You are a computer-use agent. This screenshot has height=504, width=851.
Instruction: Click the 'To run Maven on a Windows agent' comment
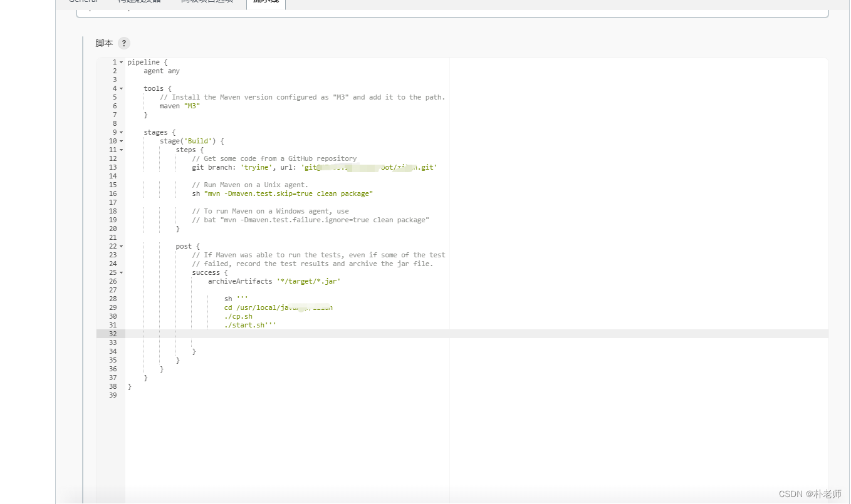(271, 211)
